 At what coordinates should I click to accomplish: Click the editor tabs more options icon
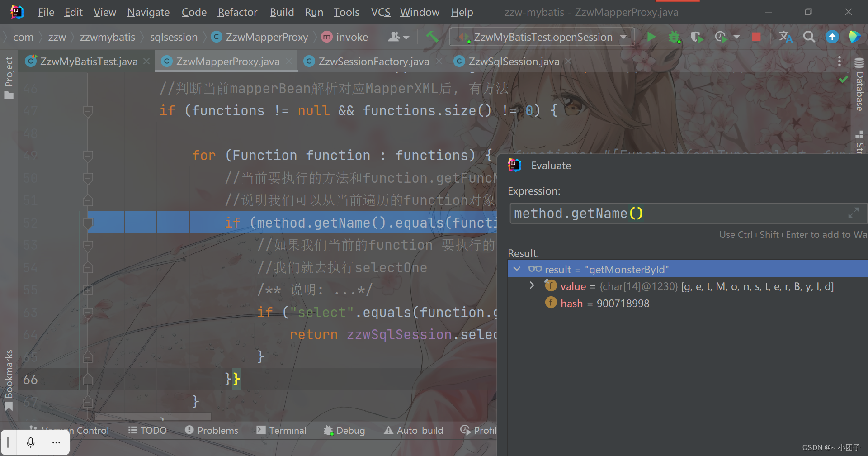pyautogui.click(x=840, y=61)
